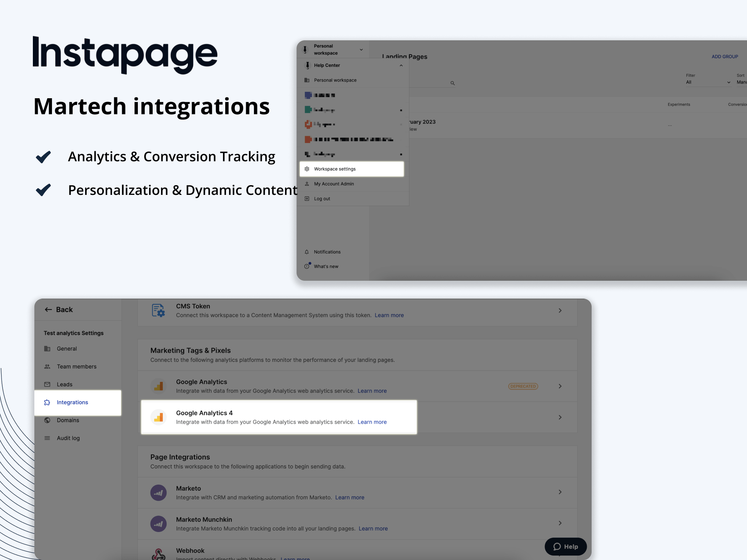
Task: Click the What's new icon
Action: pyautogui.click(x=307, y=266)
